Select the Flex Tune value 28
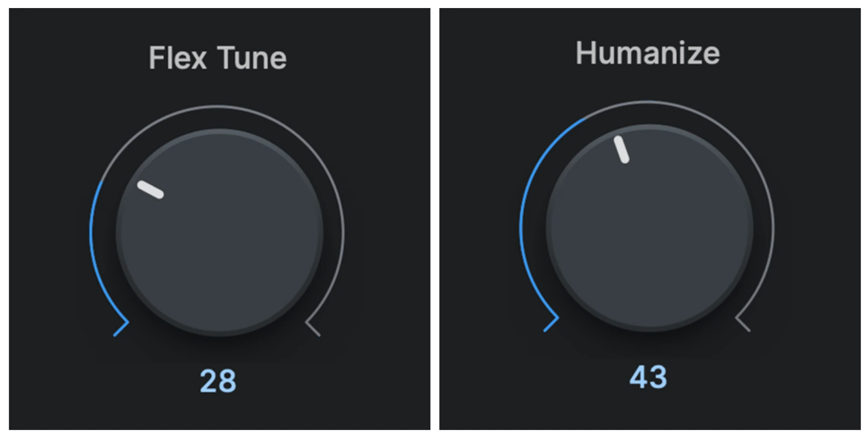Screen dimensions: 868x439 (218, 381)
